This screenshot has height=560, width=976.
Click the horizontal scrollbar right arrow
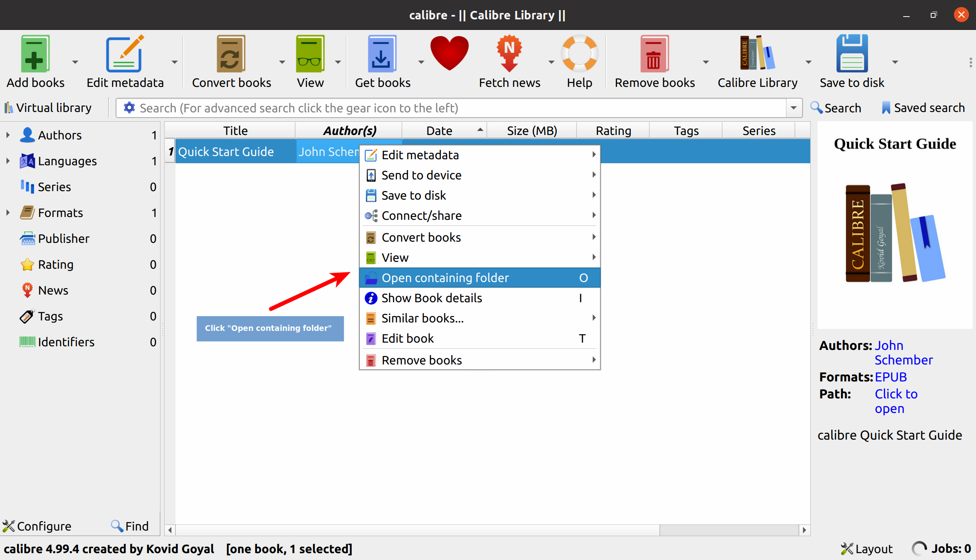coord(805,530)
